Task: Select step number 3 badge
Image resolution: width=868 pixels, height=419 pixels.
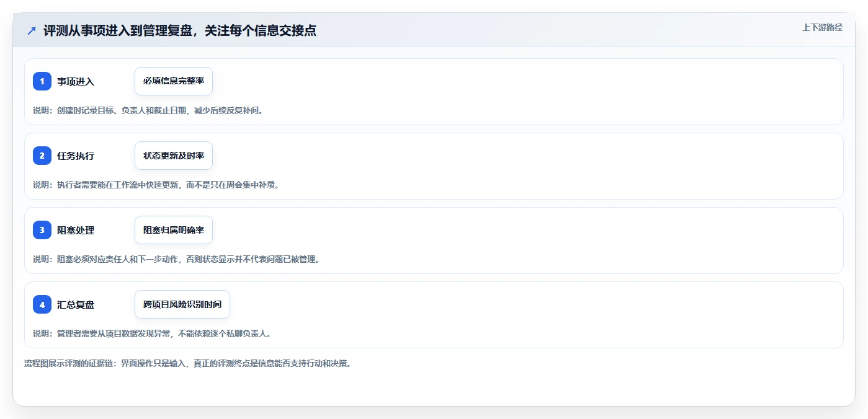Action: 42,230
